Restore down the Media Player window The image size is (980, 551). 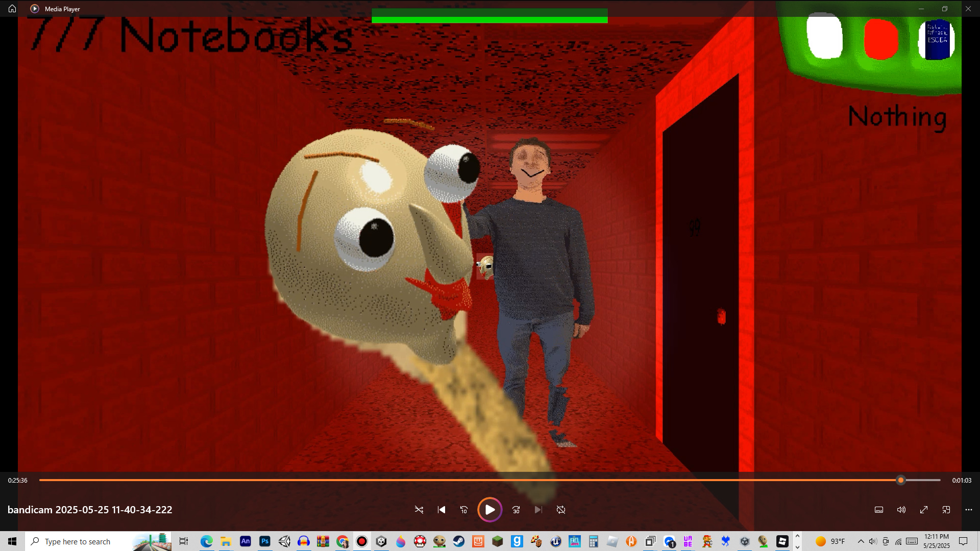tap(945, 9)
